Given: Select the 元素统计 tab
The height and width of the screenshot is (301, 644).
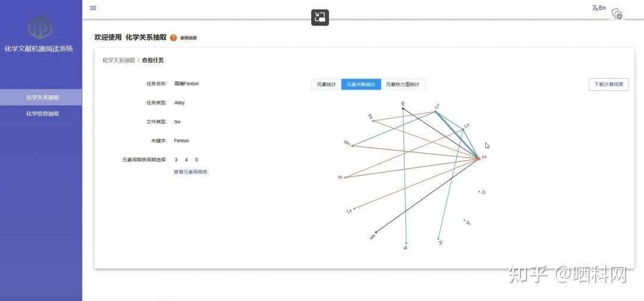Looking at the screenshot, I should pos(326,85).
